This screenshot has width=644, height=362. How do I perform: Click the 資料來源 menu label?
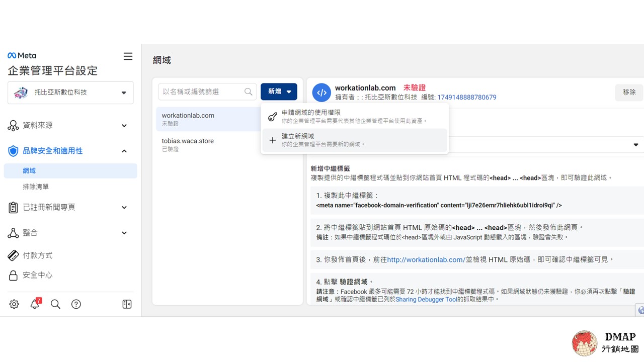38,125
